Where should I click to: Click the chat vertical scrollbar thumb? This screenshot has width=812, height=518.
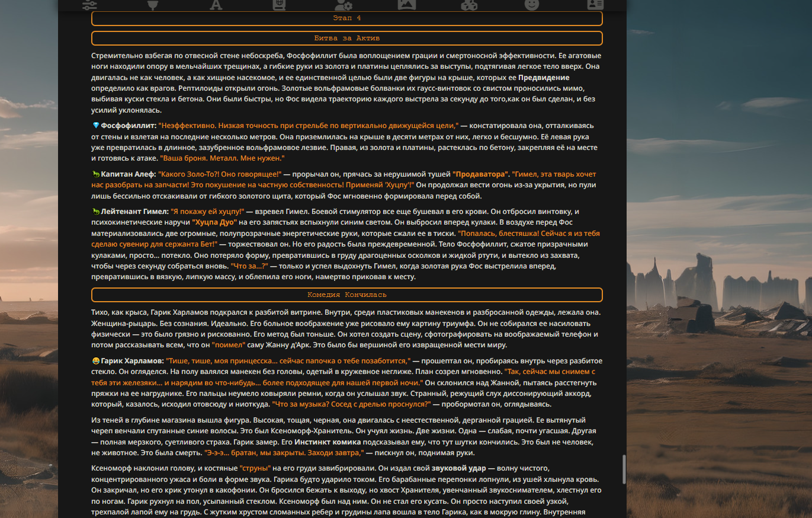[x=623, y=469]
